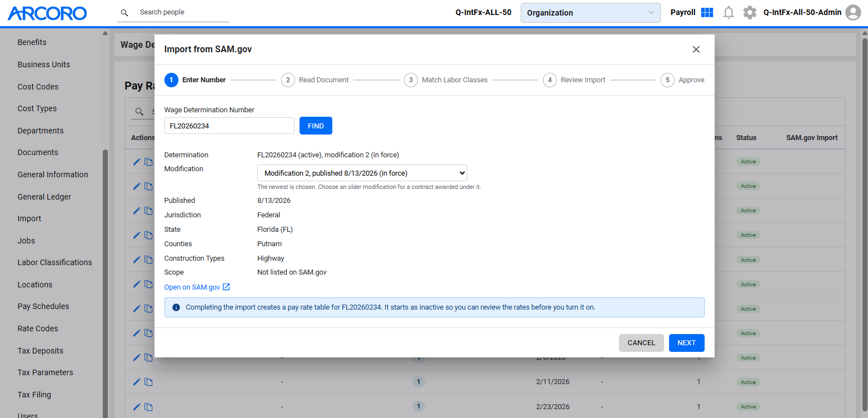Open the user avatar account menu
The height and width of the screenshot is (418, 868).
pyautogui.click(x=852, y=12)
